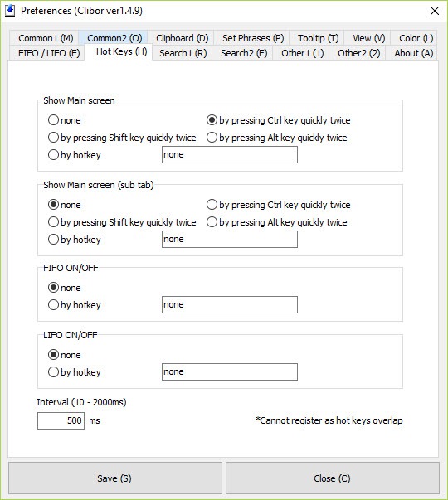Screen dimensions: 448x500
Task: Select 'by hotkey' under FIFO ON/OFF
Action: point(75,305)
